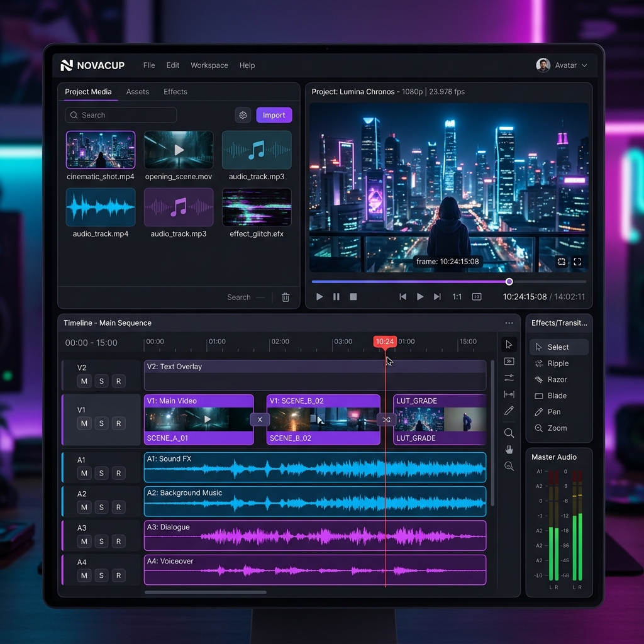Select effect_glitch.efx thumbnail

pos(257,207)
